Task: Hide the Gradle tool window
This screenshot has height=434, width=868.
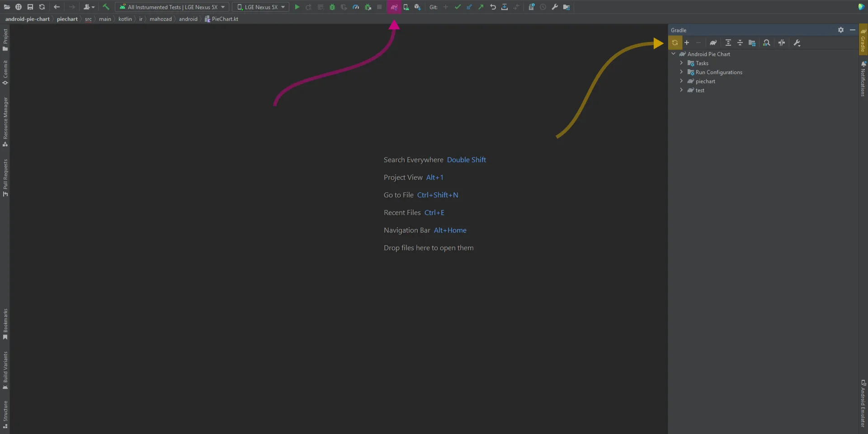Action: tap(853, 30)
